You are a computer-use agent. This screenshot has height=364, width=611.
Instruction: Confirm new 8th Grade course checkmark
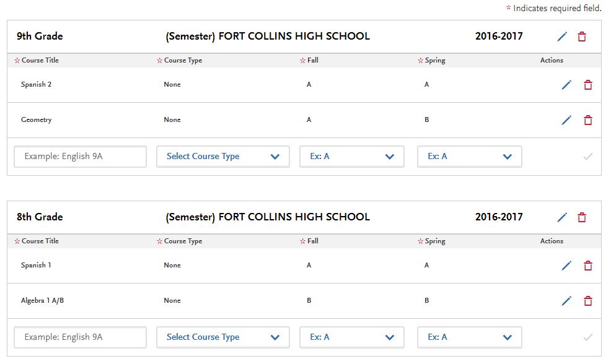pos(588,337)
